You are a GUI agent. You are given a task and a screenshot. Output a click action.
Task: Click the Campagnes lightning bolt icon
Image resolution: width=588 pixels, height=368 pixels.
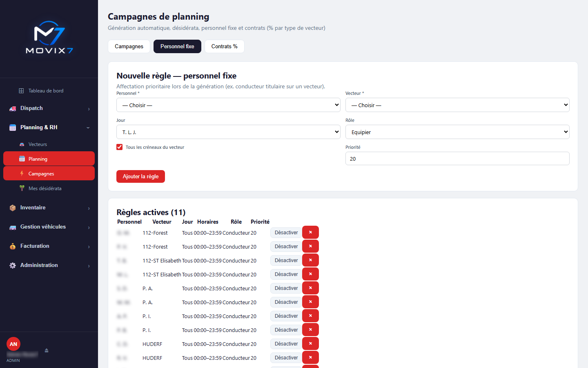click(22, 174)
